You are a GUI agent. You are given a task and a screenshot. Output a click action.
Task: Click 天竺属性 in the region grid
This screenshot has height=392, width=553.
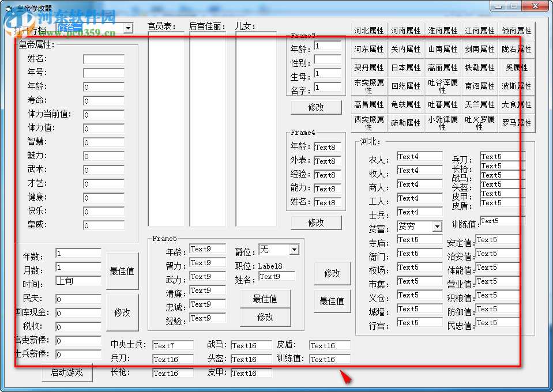pyautogui.click(x=479, y=104)
